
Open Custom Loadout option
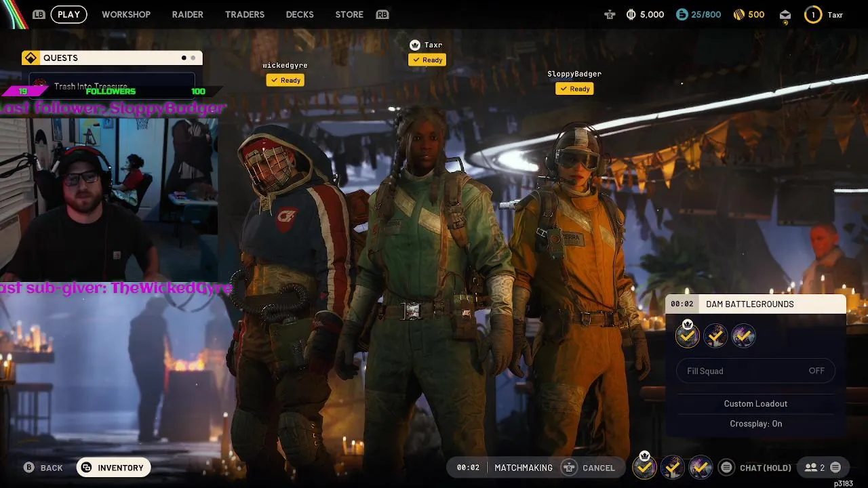coord(755,403)
